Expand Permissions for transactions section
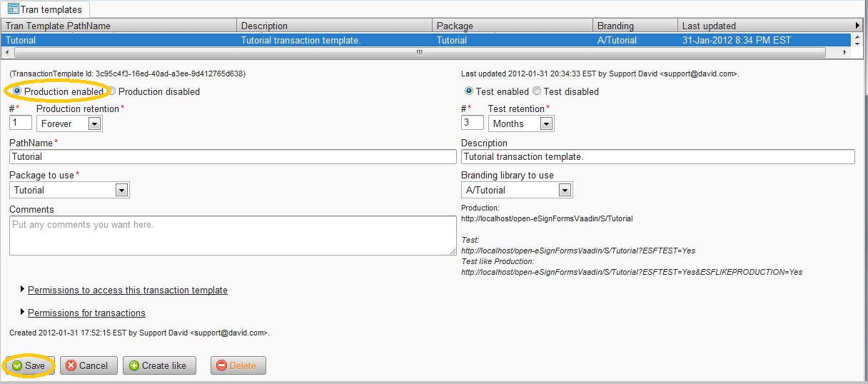Image resolution: width=868 pixels, height=384 pixels. [86, 313]
